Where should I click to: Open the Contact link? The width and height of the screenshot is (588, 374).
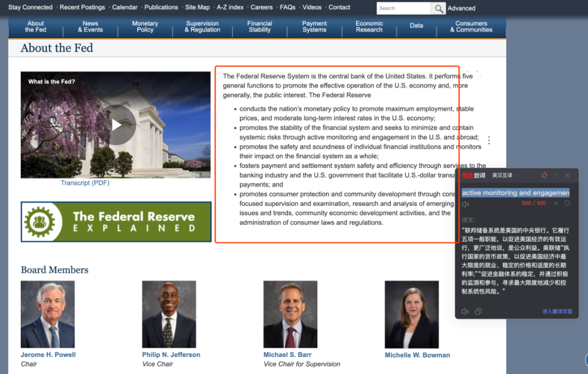click(x=339, y=7)
